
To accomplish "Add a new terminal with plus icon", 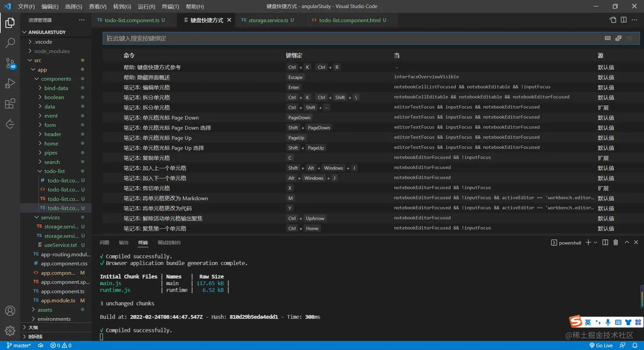I will pyautogui.click(x=588, y=243).
